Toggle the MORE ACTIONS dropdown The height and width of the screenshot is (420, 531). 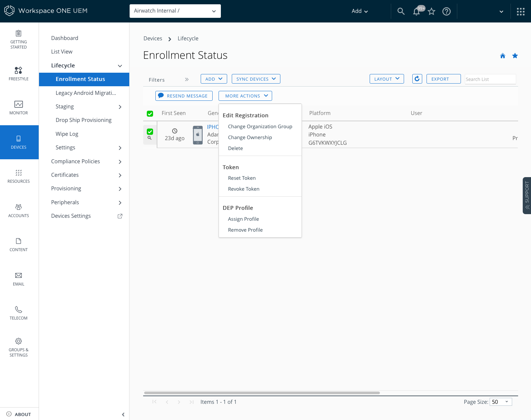click(x=245, y=96)
